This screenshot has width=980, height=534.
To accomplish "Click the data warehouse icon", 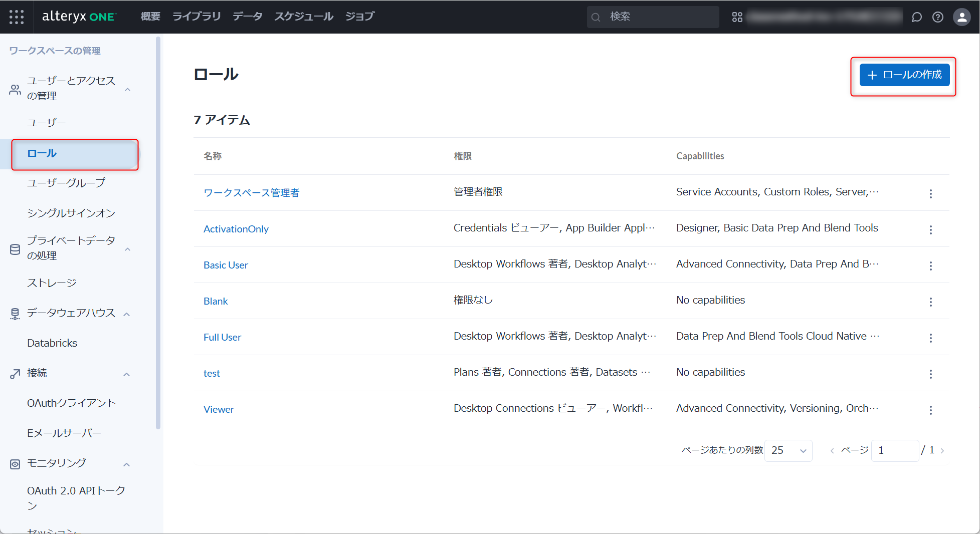I will [15, 314].
